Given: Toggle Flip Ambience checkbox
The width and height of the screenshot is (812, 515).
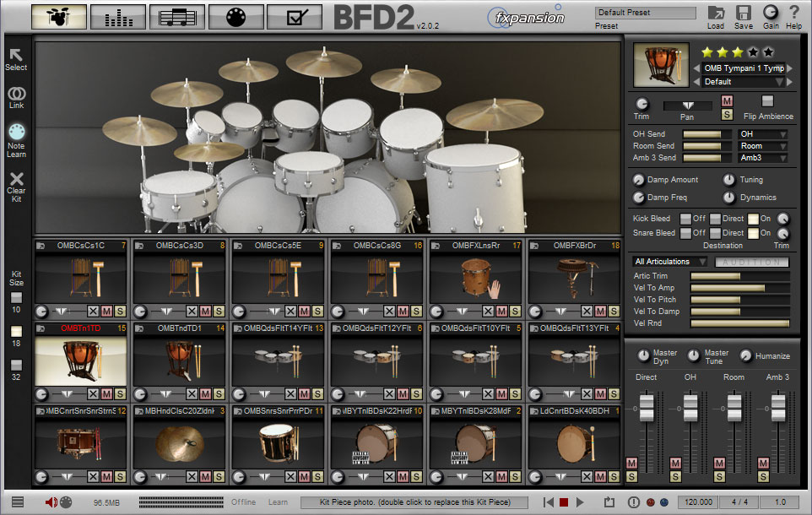Looking at the screenshot, I should (767, 100).
